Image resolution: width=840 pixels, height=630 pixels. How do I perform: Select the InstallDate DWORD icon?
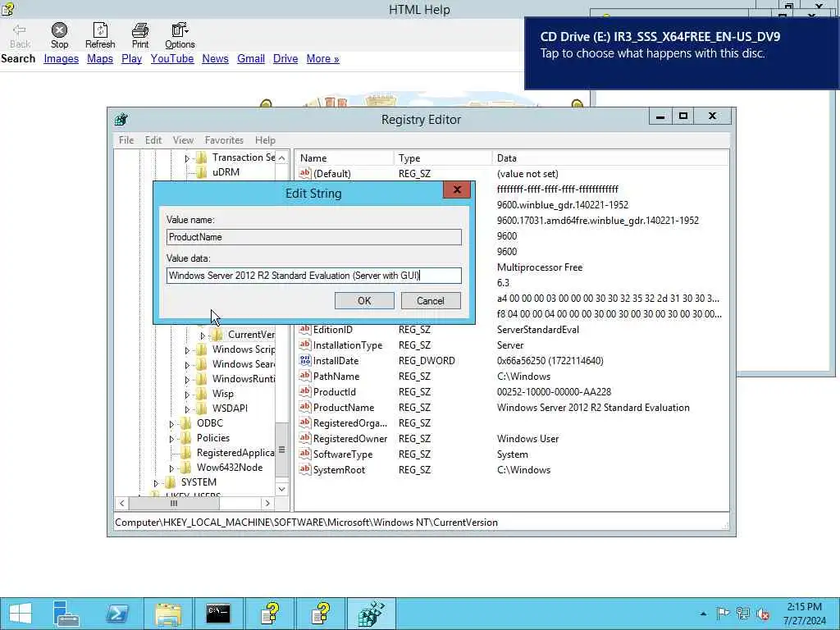[x=305, y=361]
